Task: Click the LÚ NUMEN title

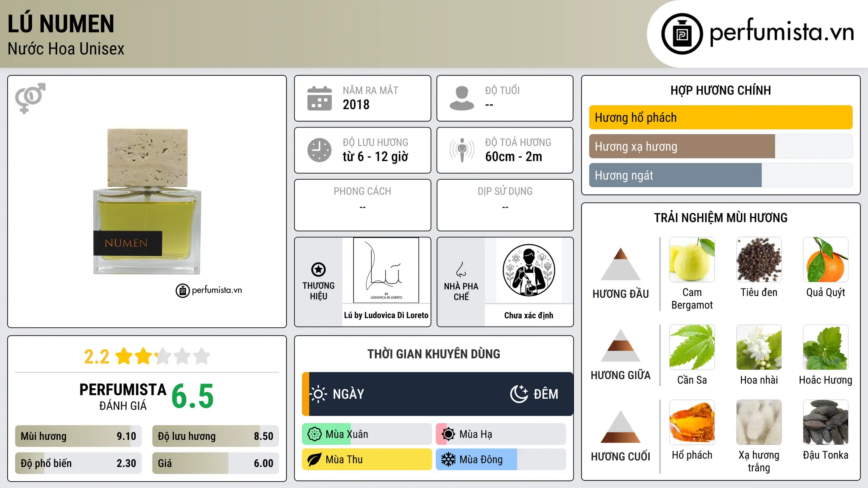Action: coord(61,24)
